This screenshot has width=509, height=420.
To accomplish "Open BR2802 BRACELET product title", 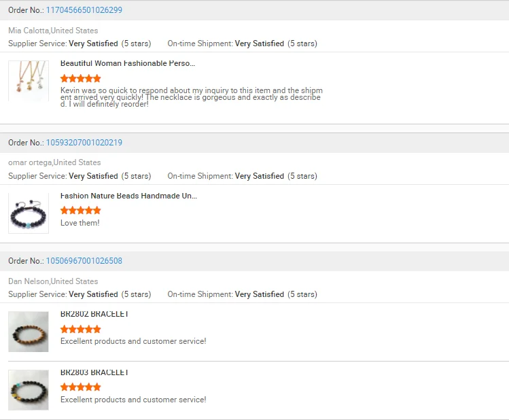I will coord(94,314).
